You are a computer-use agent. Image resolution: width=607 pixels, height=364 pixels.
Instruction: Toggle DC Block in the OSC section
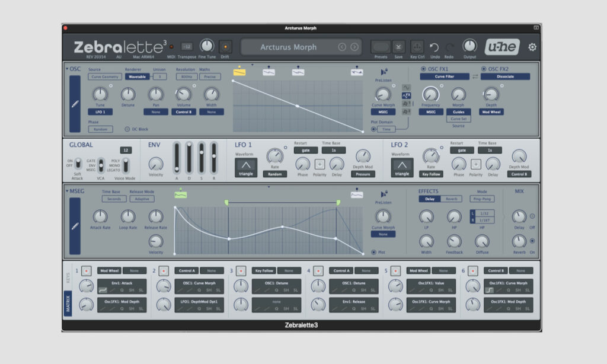[127, 129]
